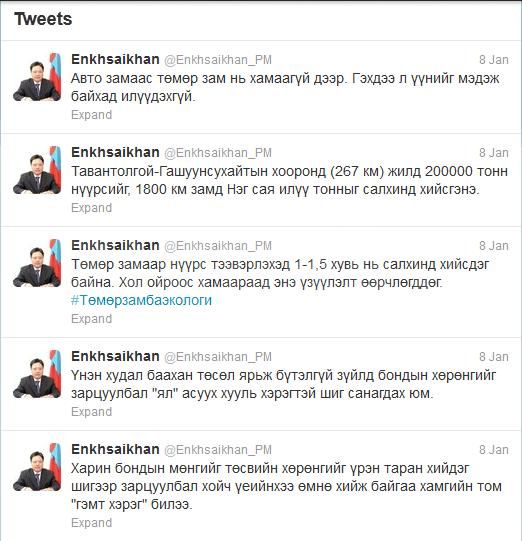Click 8 Jan timestamp on first tweet
The width and height of the screenshot is (522, 541).
pos(494,60)
